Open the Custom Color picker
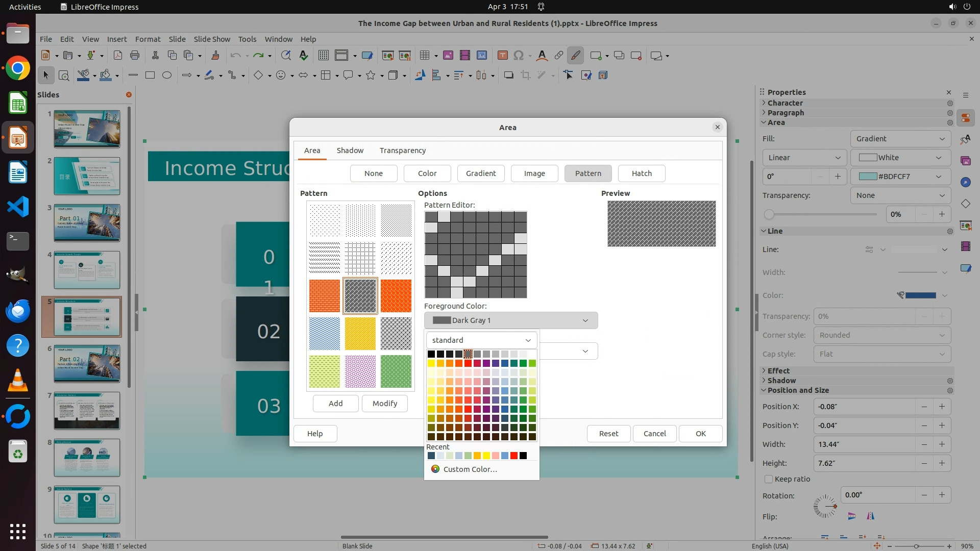Image resolution: width=980 pixels, height=551 pixels. pos(470,469)
